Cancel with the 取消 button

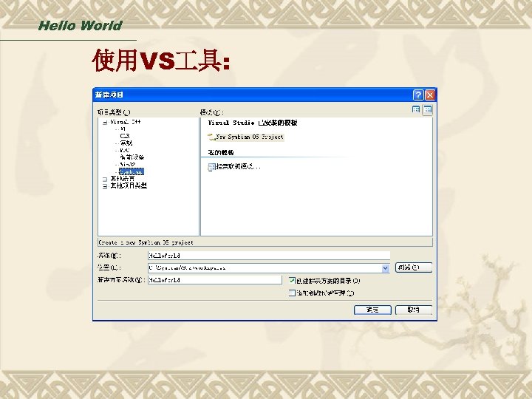click(x=414, y=310)
